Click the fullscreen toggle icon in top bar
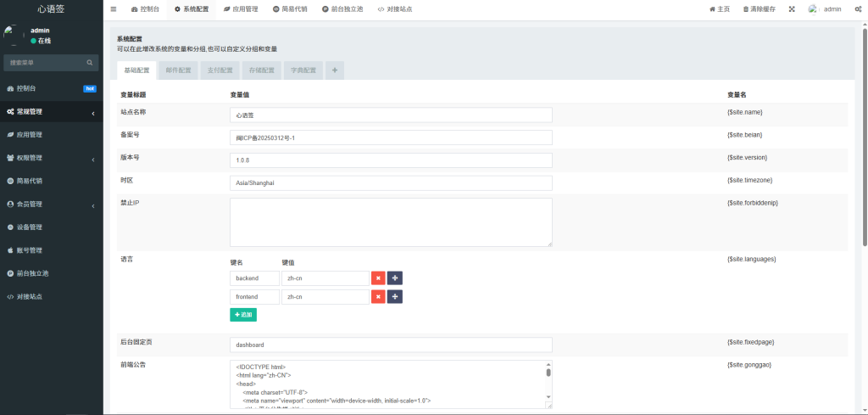This screenshot has width=868, height=415. (792, 8)
